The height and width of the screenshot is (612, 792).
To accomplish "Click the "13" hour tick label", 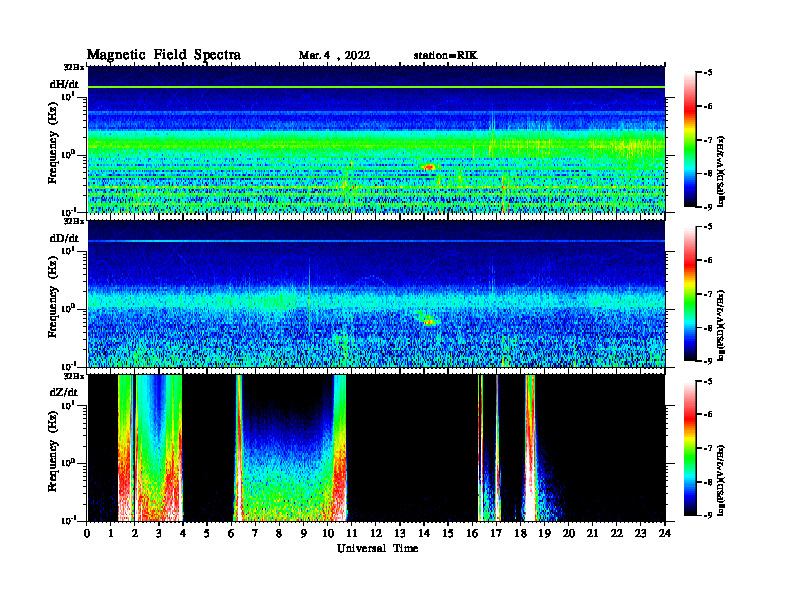I will coord(400,533).
